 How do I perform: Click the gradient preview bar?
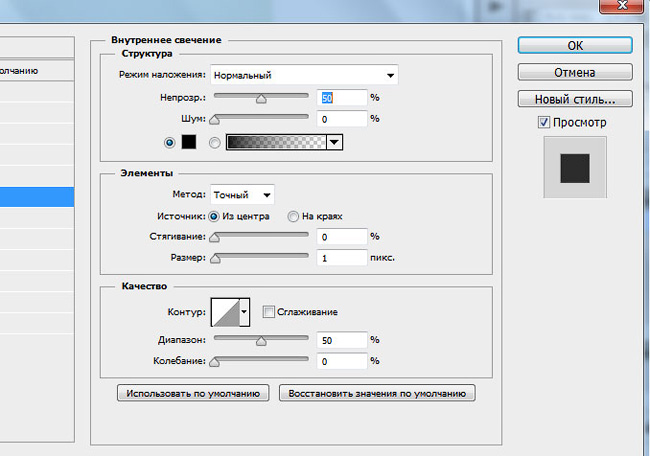click(x=276, y=142)
